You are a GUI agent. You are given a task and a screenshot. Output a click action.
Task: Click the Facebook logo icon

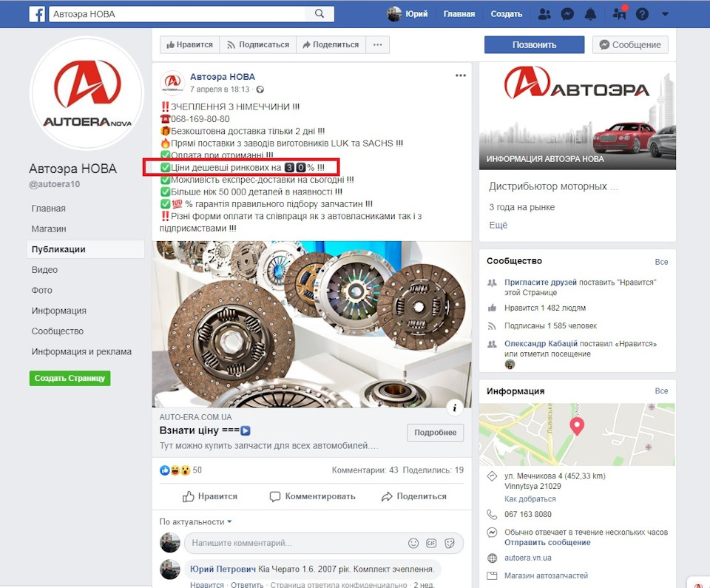pyautogui.click(x=37, y=13)
